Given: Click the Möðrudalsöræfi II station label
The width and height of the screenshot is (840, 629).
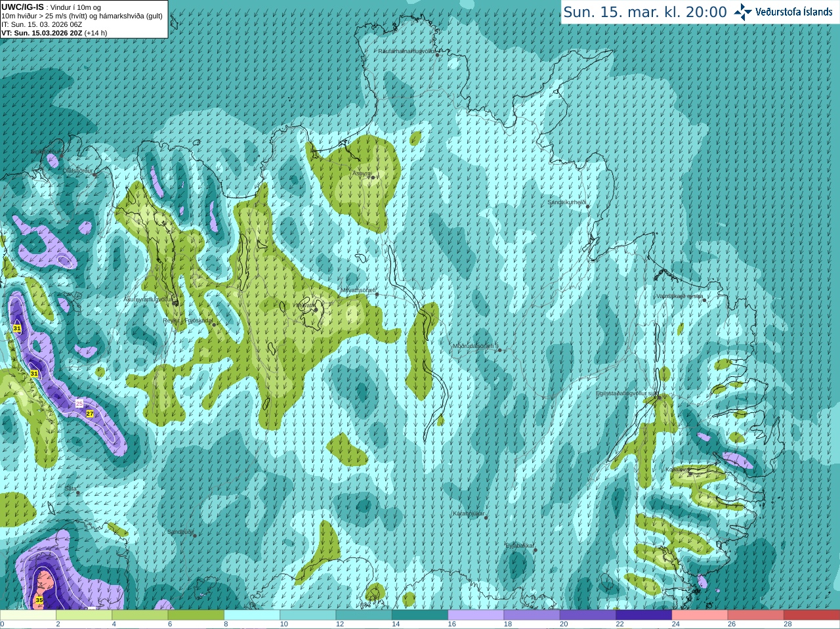Looking at the screenshot, I should pyautogui.click(x=475, y=346).
